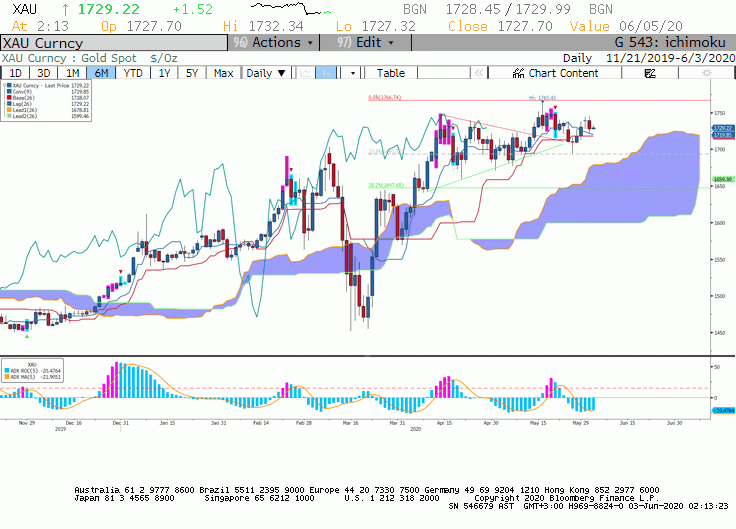Image resolution: width=736 pixels, height=529 pixels.
Task: Open the Actions dropdown menu
Action: point(274,43)
